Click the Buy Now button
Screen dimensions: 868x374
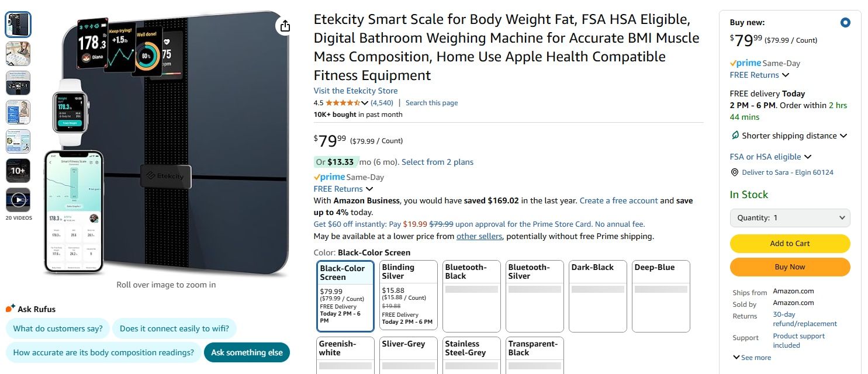(790, 266)
